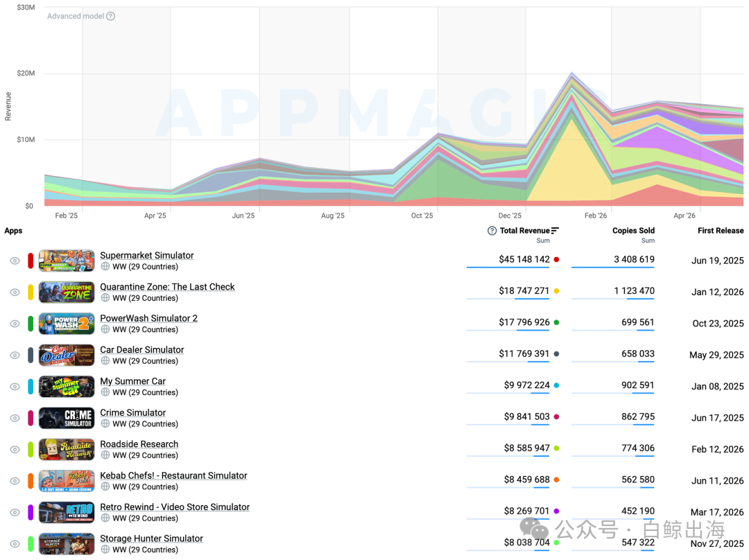Toggle visibility of Supermarket Simulator series
This screenshot has height=560, width=749.
click(x=15, y=261)
